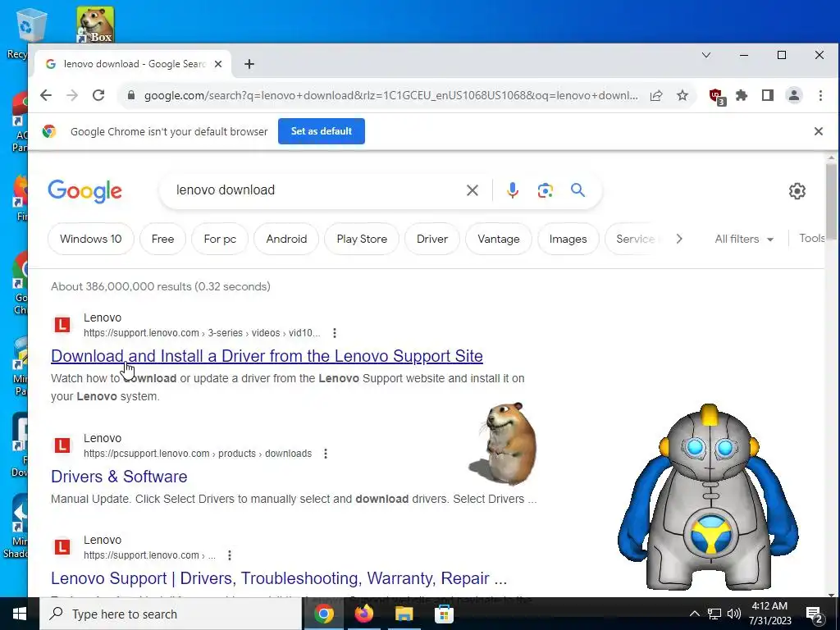This screenshot has height=630, width=840.
Task: Click the Chrome taskbar icon
Action: tap(323, 614)
